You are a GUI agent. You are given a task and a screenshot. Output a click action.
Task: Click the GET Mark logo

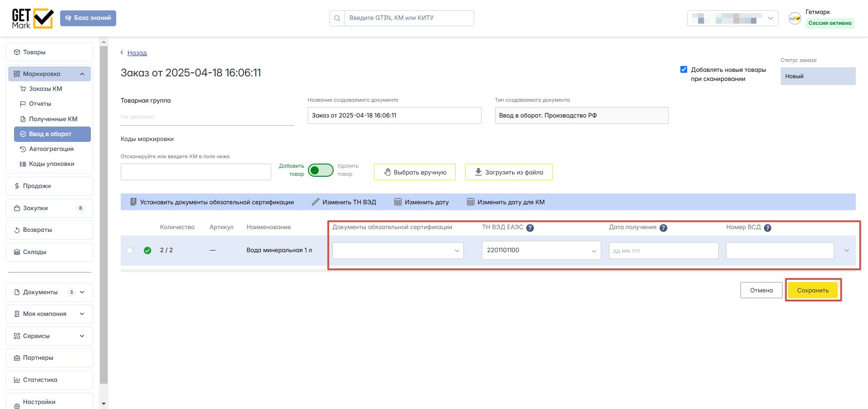[x=33, y=19]
